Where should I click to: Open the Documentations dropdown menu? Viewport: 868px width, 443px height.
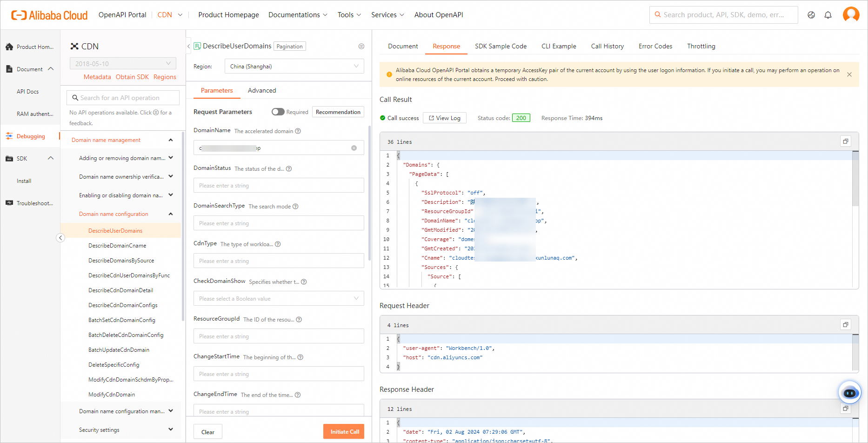pos(298,15)
